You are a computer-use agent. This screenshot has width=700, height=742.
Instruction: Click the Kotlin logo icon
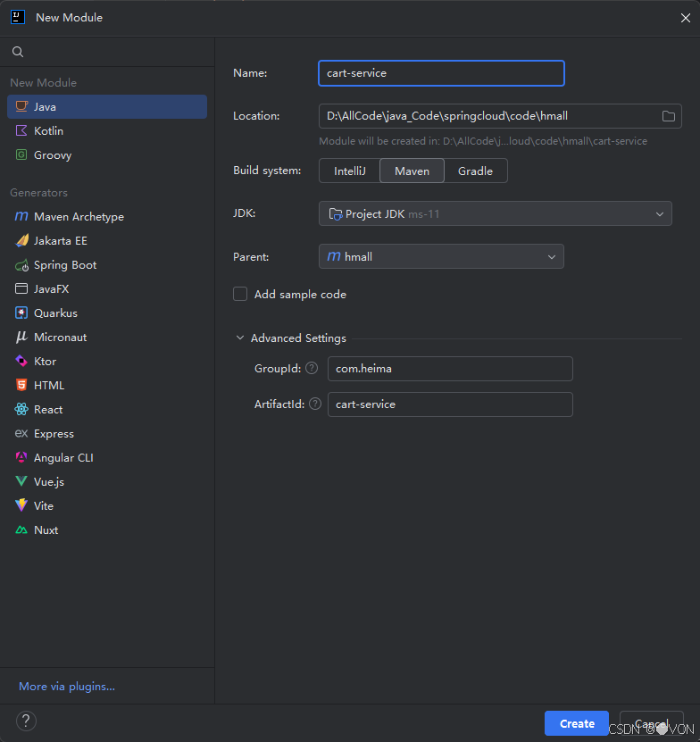(x=21, y=130)
